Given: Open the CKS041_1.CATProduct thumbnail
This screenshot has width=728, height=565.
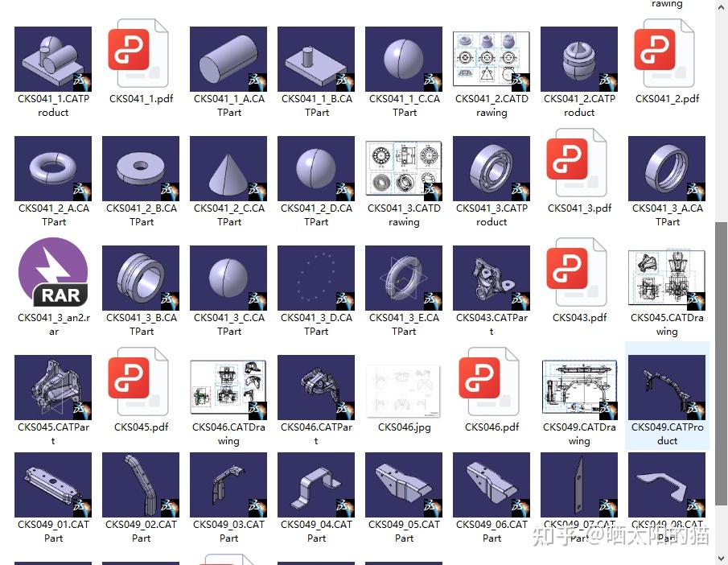Looking at the screenshot, I should coord(53,58).
